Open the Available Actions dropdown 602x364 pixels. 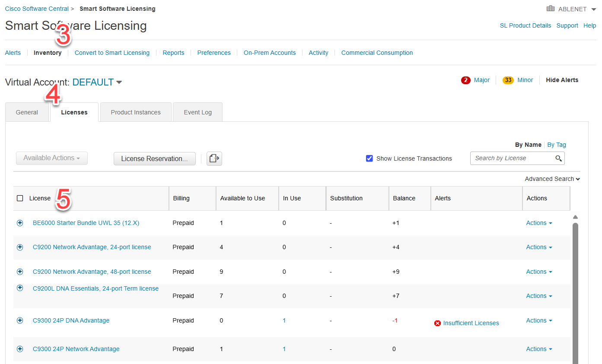(52, 158)
